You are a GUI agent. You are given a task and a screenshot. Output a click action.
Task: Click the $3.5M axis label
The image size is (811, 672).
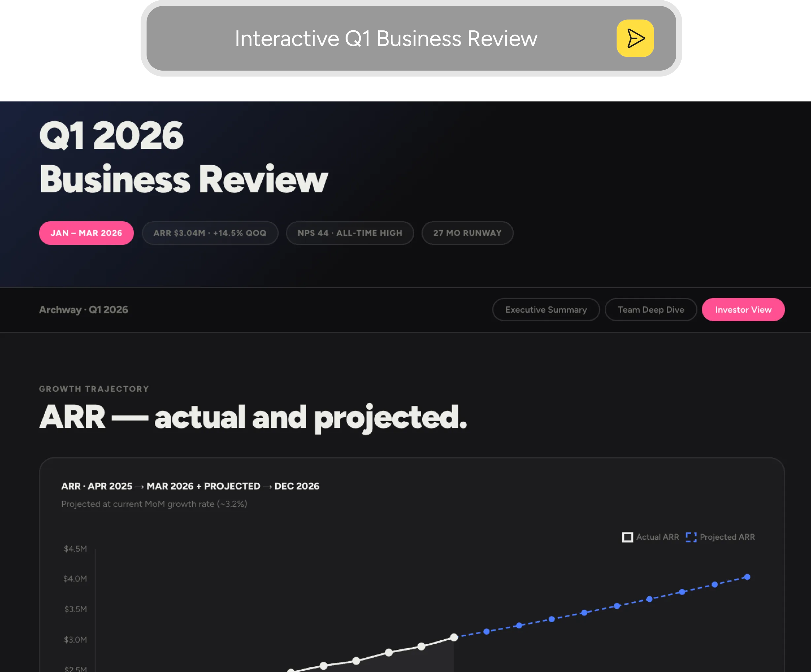(75, 609)
